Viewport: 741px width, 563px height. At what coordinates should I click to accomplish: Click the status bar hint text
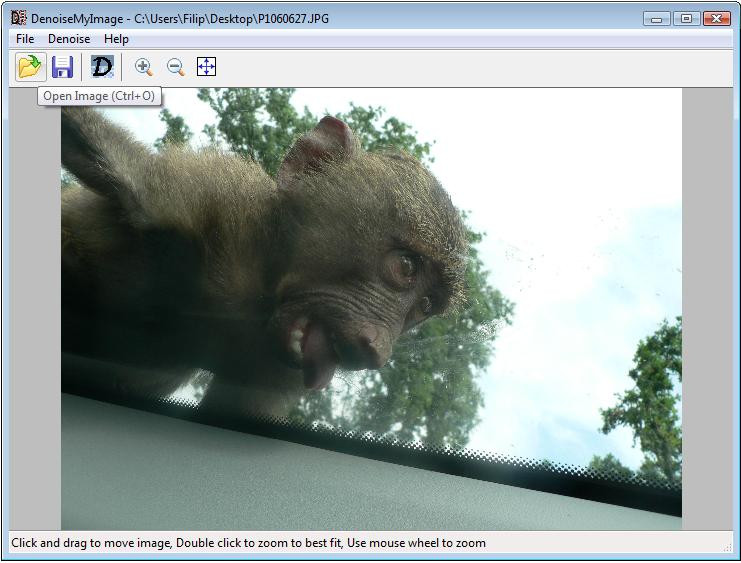coord(249,543)
